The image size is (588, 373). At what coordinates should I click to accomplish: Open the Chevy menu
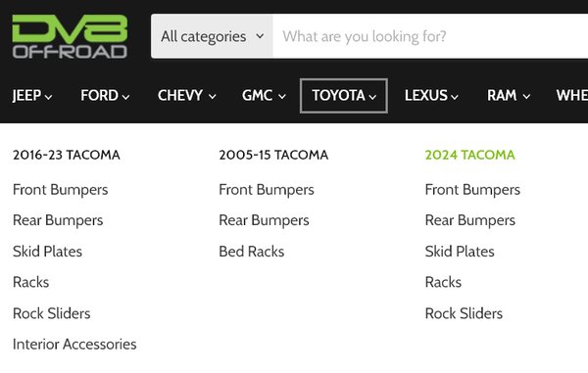tap(187, 96)
